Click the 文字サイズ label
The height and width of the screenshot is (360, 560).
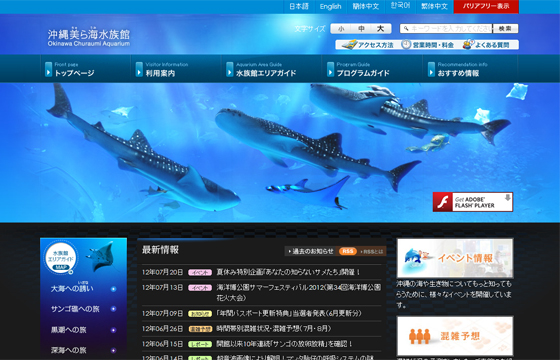pyautogui.click(x=310, y=29)
